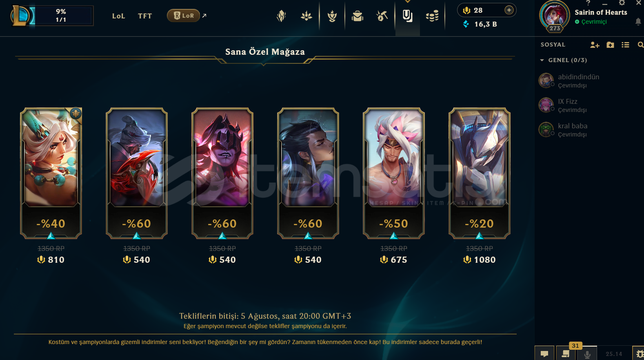The height and width of the screenshot is (360, 644).
Task: Open the Store coins icon
Action: [x=432, y=16]
